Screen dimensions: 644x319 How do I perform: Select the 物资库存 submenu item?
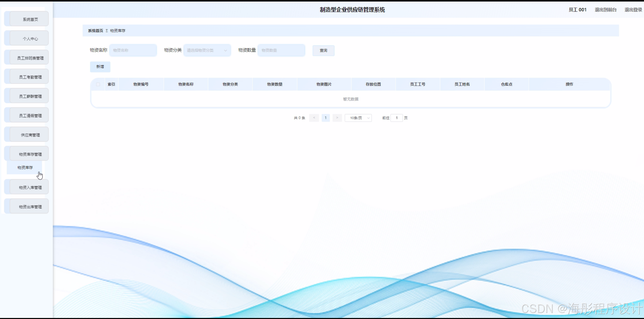click(25, 167)
